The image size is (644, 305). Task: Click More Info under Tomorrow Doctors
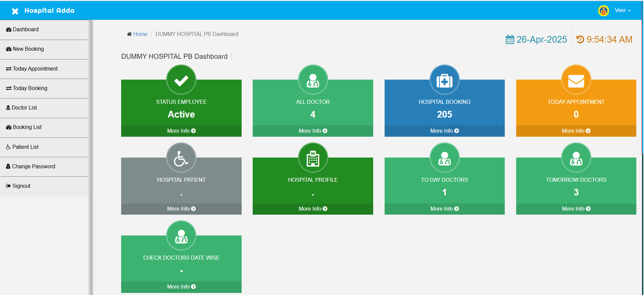point(576,209)
